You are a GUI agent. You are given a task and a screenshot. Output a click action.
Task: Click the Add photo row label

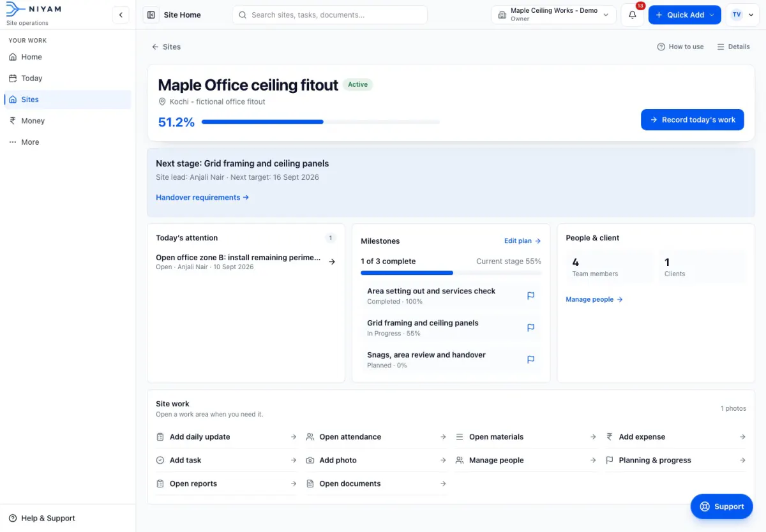point(338,461)
